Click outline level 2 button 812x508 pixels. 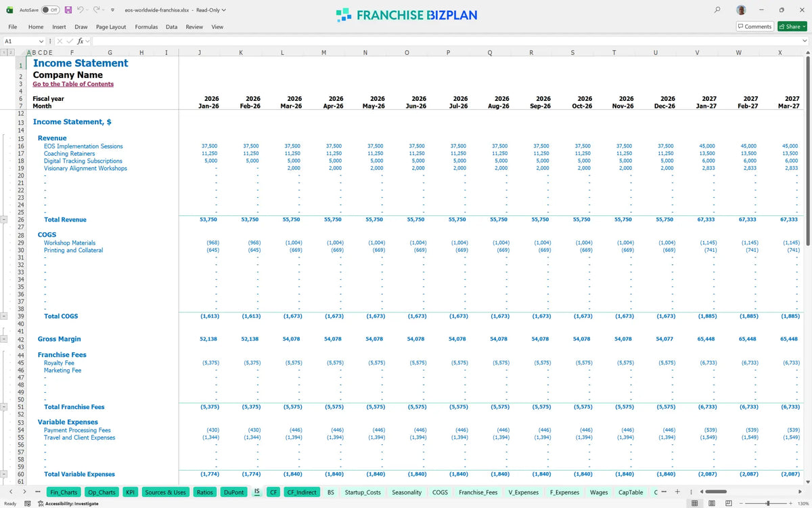tap(11, 51)
